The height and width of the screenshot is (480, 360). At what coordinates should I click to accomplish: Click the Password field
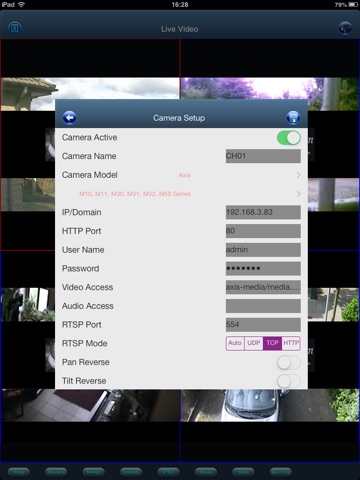point(263,268)
